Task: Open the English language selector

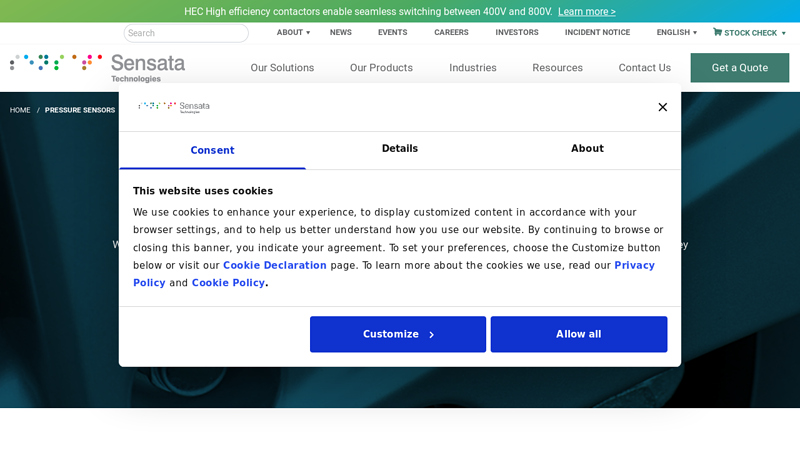Action: pyautogui.click(x=676, y=32)
